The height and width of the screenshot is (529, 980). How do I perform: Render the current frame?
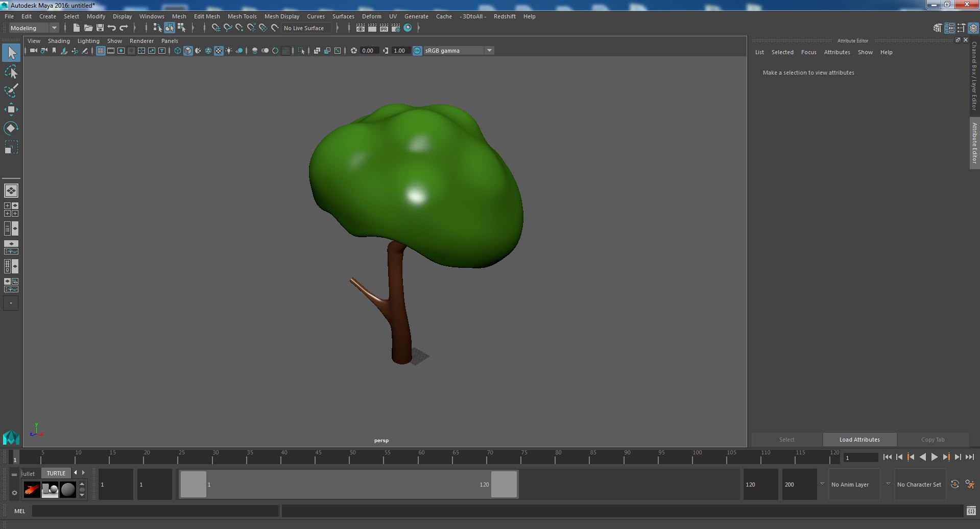point(372,28)
